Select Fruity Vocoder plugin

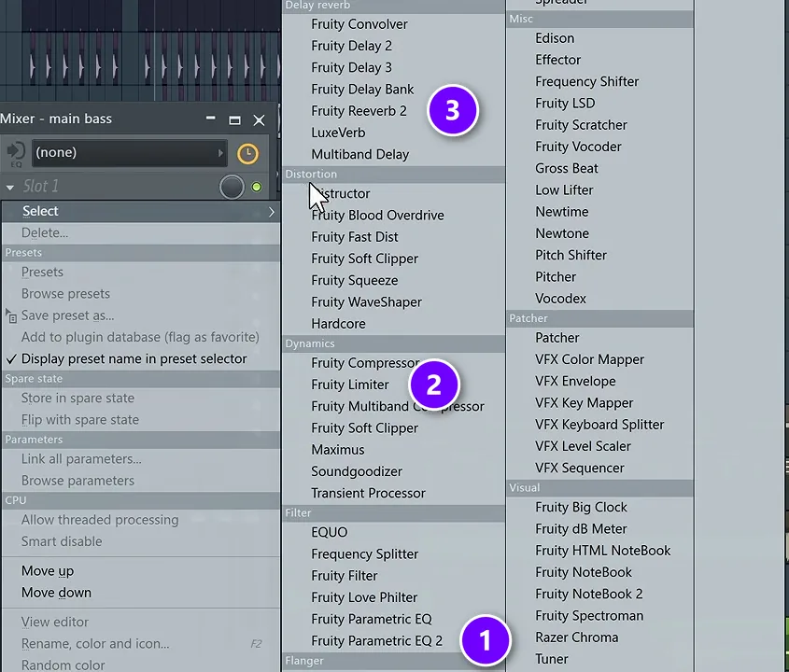coord(578,147)
